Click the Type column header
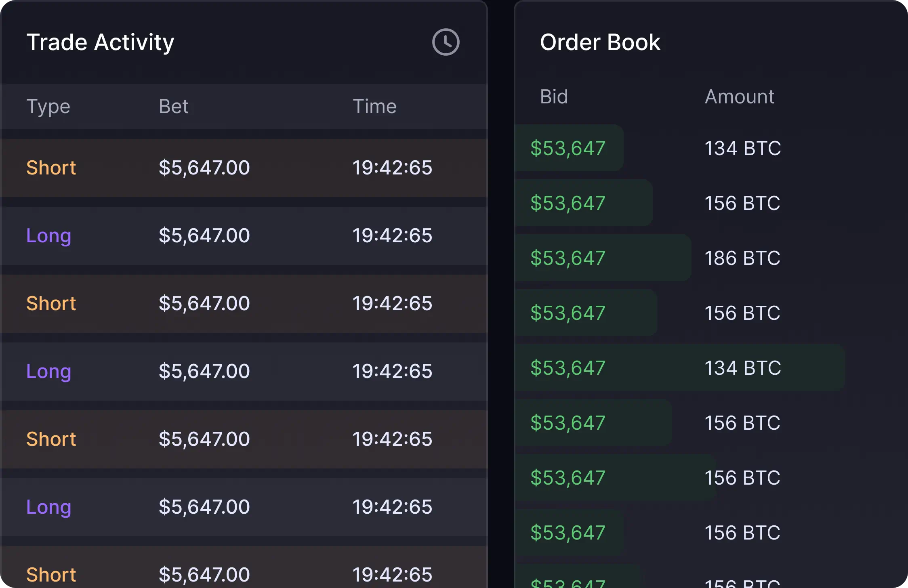908x588 pixels. click(48, 107)
